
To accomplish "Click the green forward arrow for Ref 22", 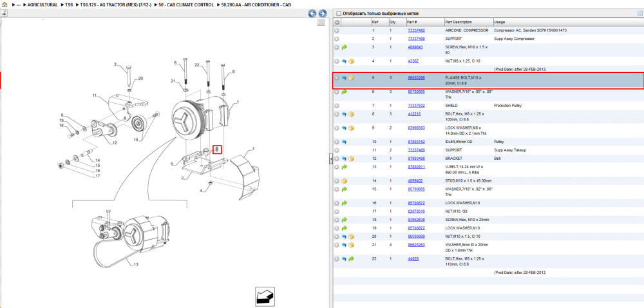I will [352, 259].
